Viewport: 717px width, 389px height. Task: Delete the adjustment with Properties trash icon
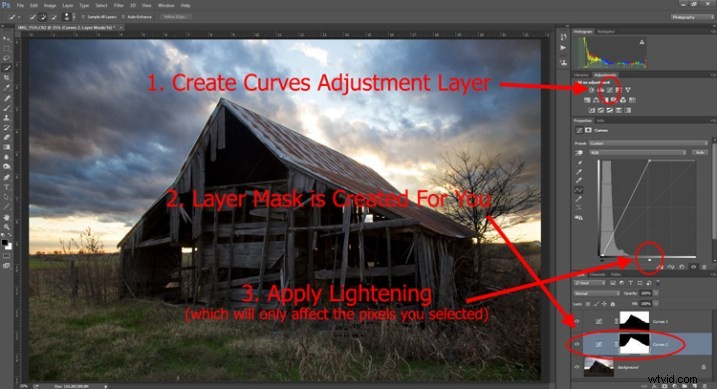click(x=704, y=267)
